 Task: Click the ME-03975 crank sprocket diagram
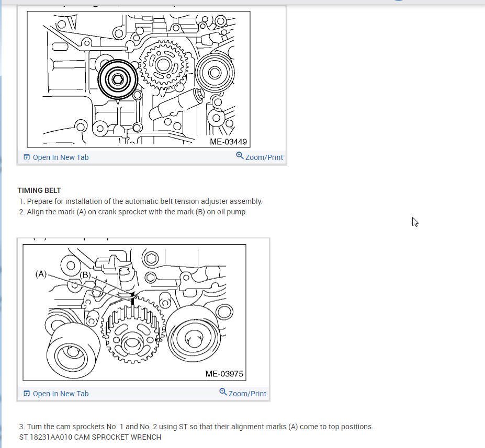pyautogui.click(x=134, y=313)
